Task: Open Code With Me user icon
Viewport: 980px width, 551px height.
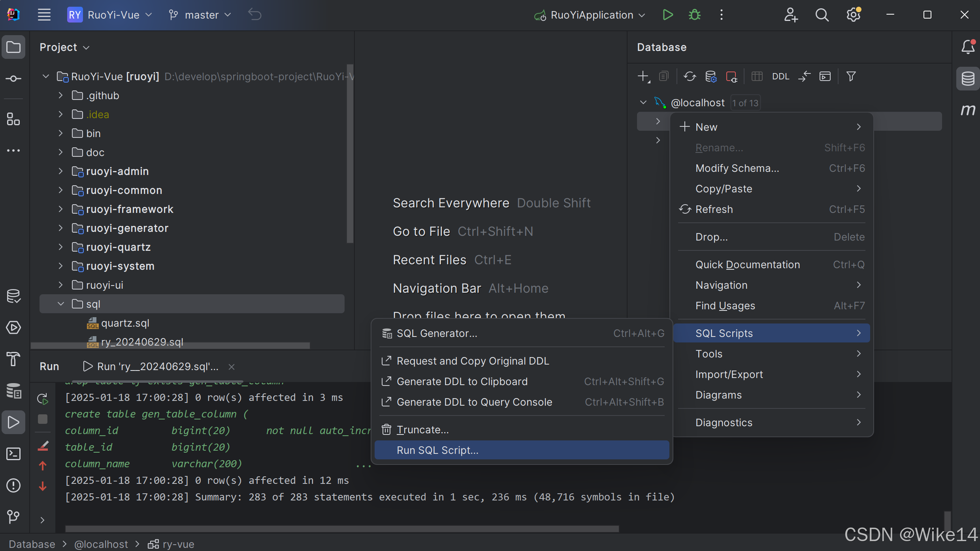Action: click(791, 15)
